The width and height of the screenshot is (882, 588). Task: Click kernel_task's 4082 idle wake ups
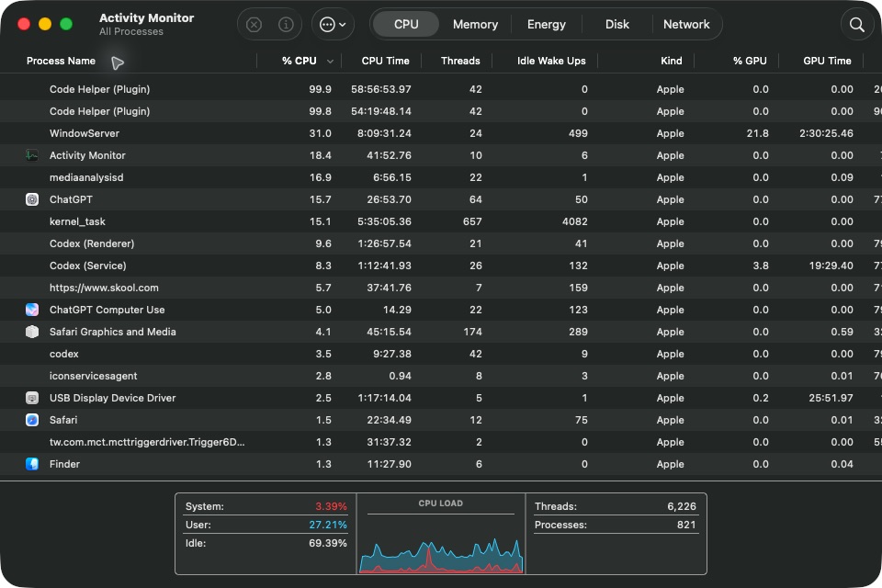(x=575, y=221)
